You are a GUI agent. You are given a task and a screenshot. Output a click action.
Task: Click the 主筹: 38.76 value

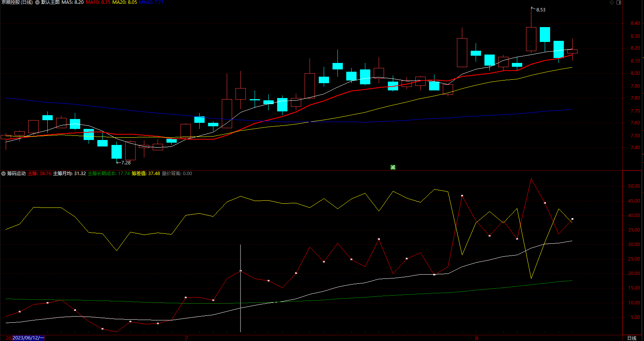tap(39, 174)
